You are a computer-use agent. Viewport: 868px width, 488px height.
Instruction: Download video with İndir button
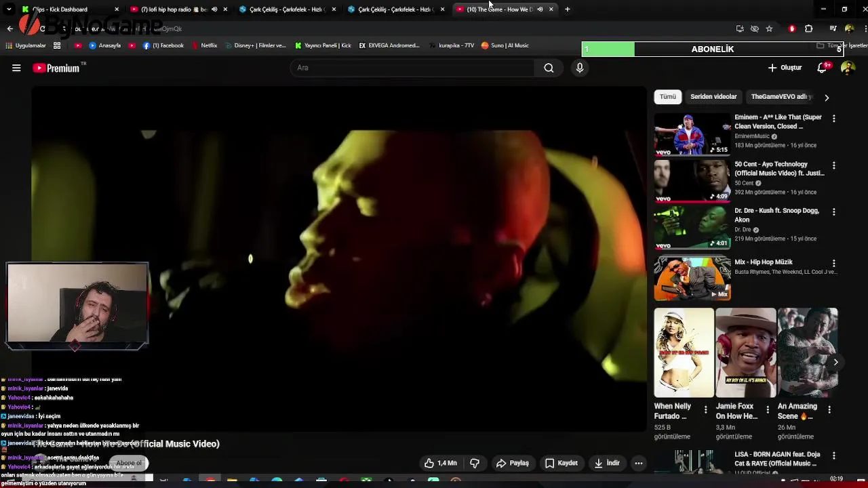[x=607, y=463]
